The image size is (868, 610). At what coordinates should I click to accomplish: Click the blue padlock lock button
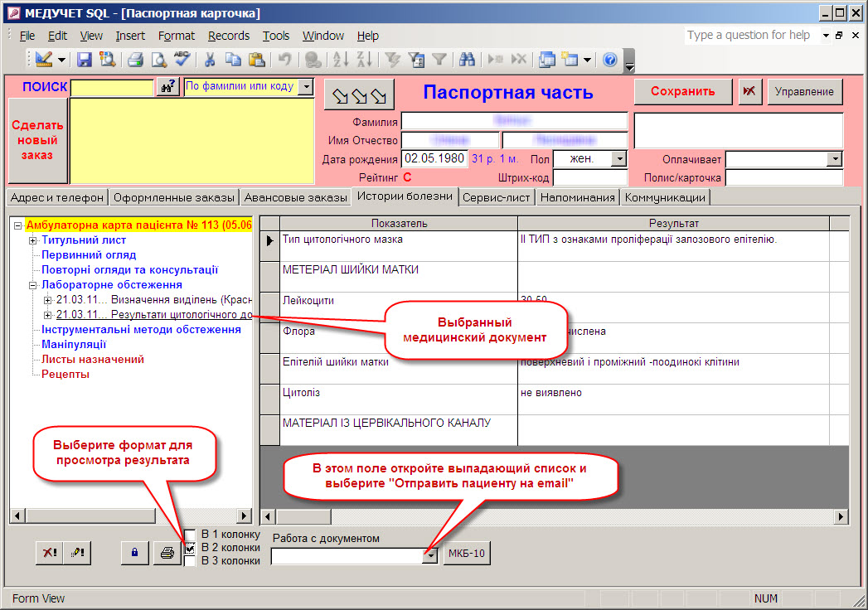(134, 553)
